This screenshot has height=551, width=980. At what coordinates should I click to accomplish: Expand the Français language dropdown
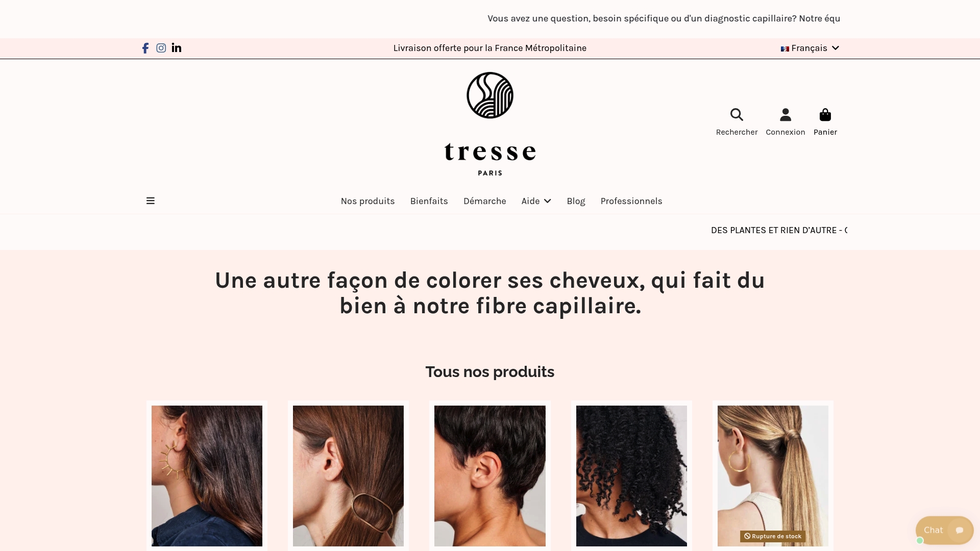810,48
